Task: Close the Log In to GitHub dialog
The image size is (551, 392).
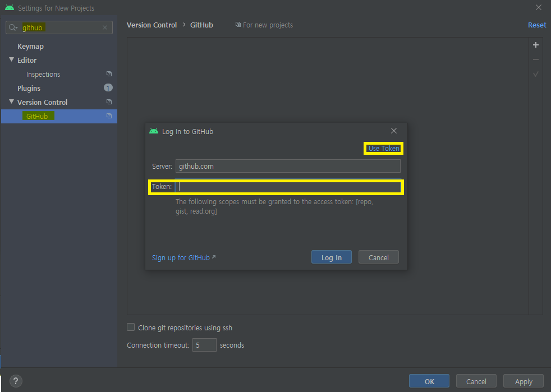Action: (x=393, y=131)
